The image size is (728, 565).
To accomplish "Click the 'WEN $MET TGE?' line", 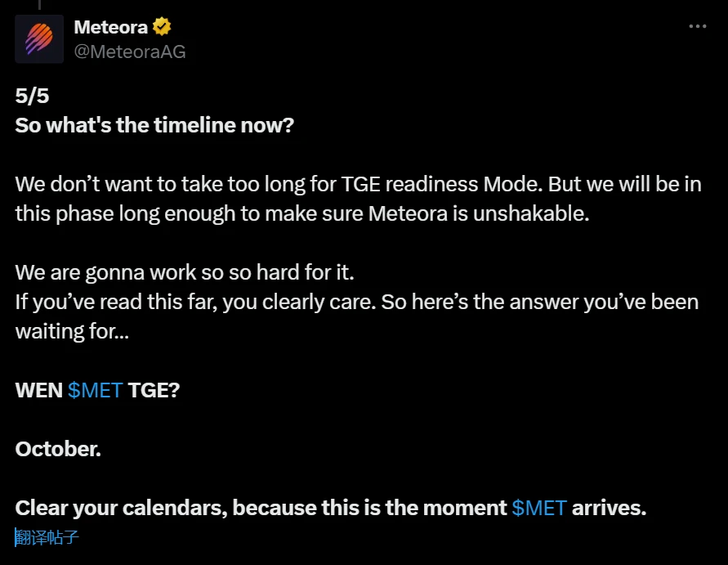I will pyautogui.click(x=98, y=390).
